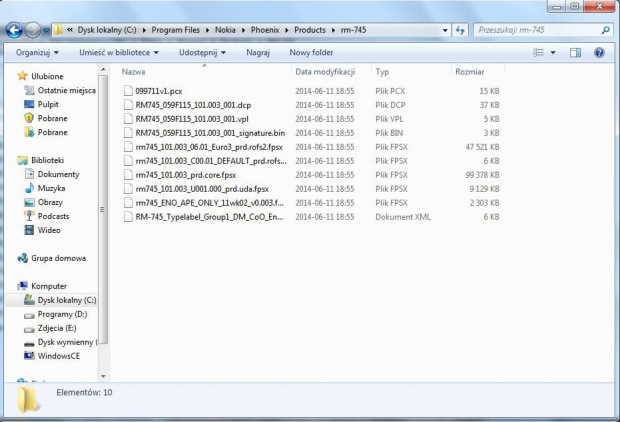Click the Refresh button beside address bar

point(460,30)
